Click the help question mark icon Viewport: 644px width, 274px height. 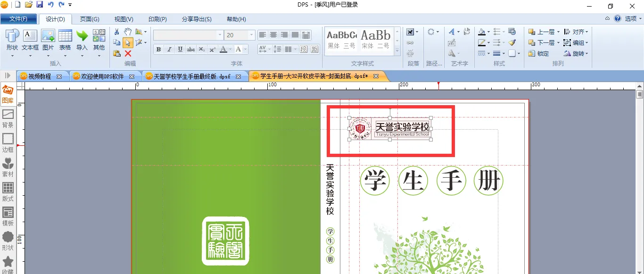coord(618,18)
